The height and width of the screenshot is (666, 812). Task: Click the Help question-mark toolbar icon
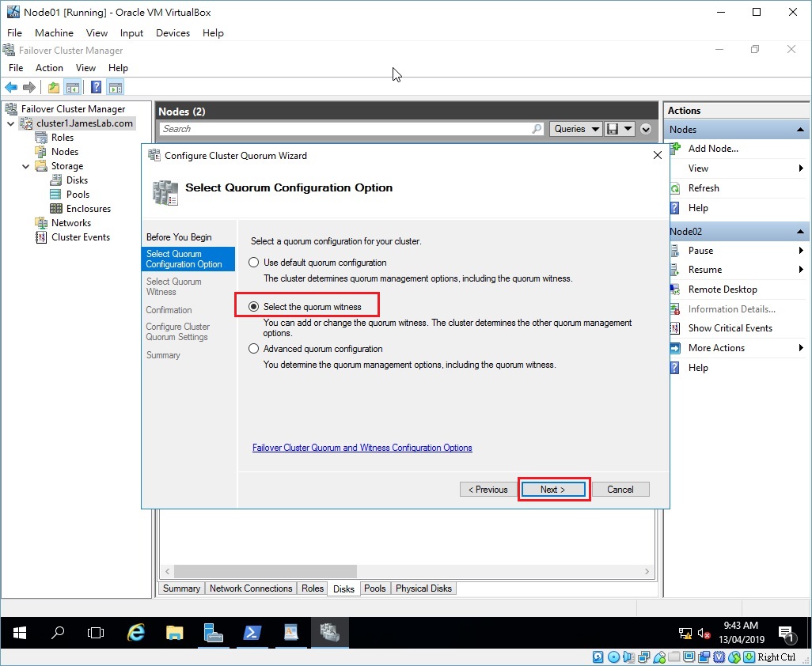tap(97, 87)
